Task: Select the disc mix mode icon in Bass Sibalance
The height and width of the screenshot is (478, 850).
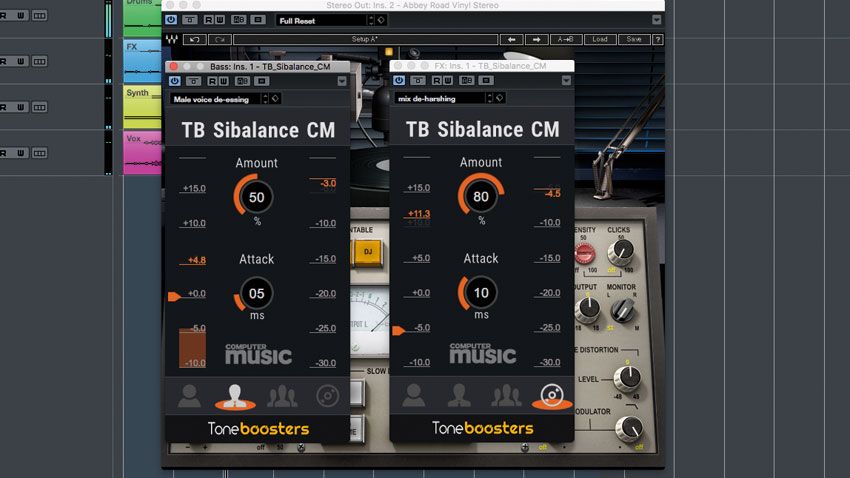Action: pyautogui.click(x=328, y=396)
